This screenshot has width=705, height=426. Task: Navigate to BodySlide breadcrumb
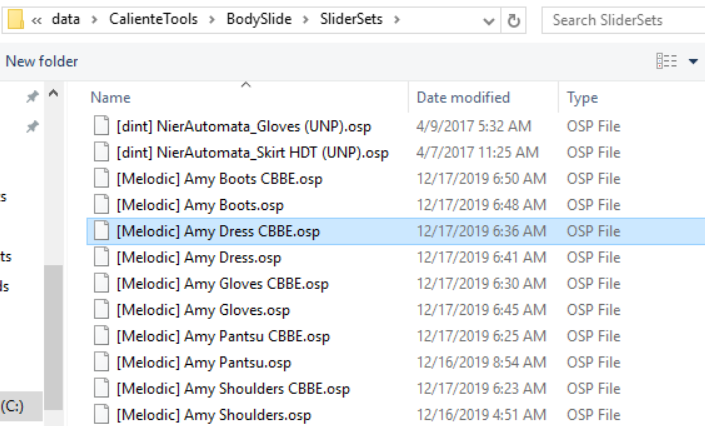pyautogui.click(x=259, y=19)
